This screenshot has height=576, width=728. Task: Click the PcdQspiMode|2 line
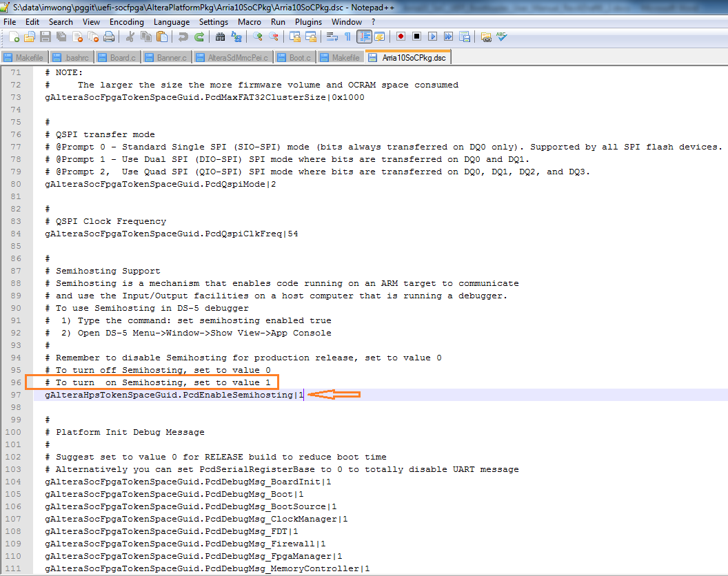[x=160, y=184]
